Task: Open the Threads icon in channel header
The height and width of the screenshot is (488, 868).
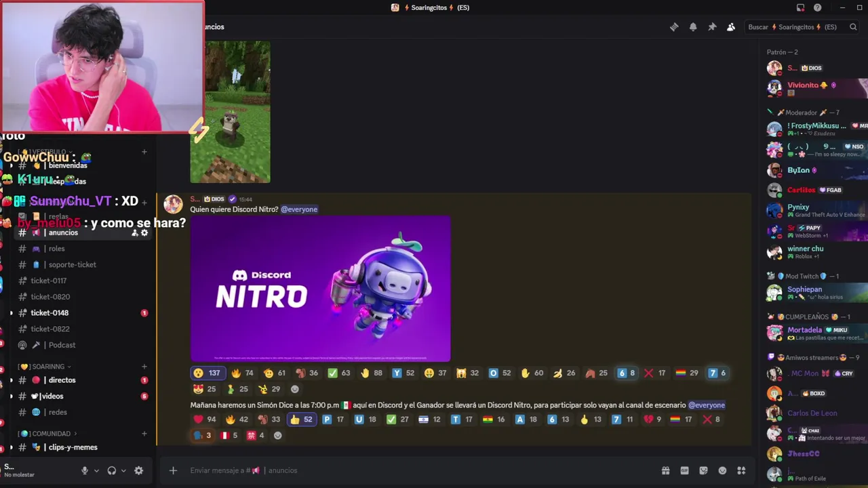Action: (674, 27)
